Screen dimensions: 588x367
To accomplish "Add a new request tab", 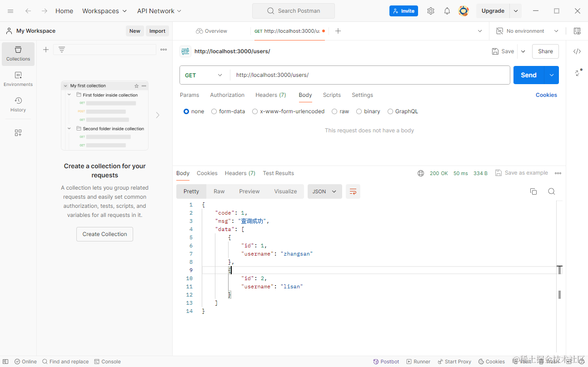I will [338, 31].
